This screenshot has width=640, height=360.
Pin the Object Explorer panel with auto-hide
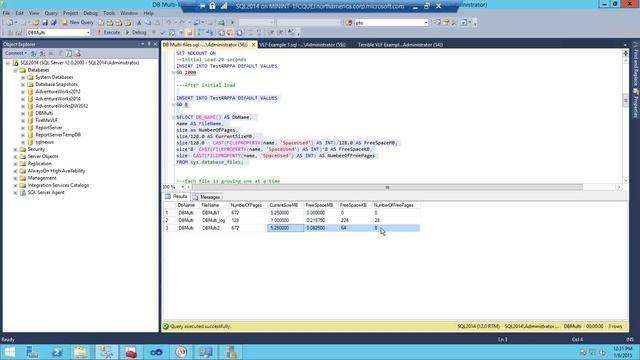149,44
